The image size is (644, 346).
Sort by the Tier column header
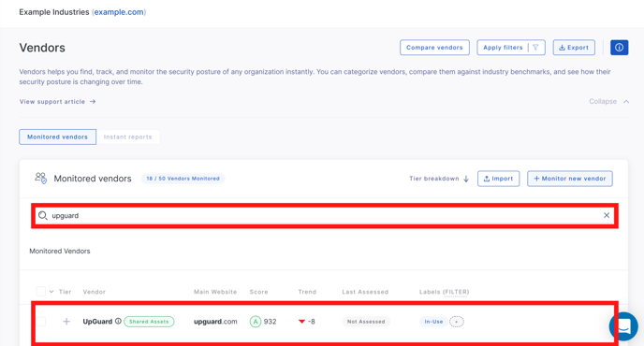[65, 292]
